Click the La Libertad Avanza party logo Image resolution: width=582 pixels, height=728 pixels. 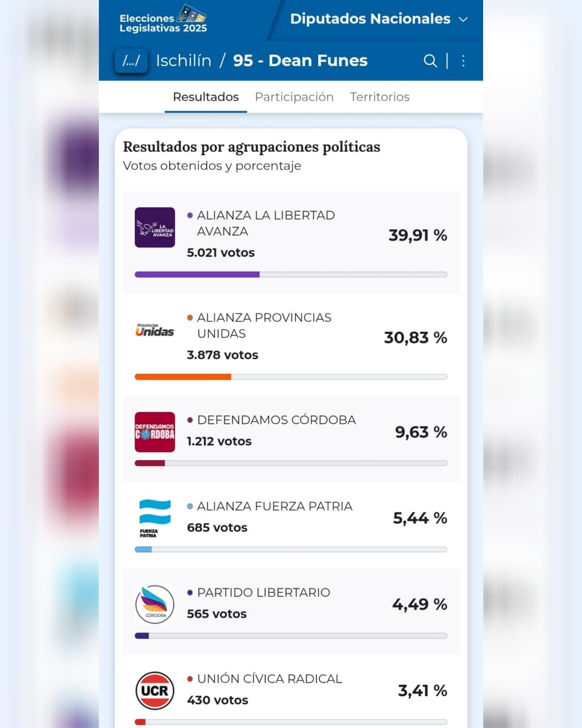(x=155, y=227)
